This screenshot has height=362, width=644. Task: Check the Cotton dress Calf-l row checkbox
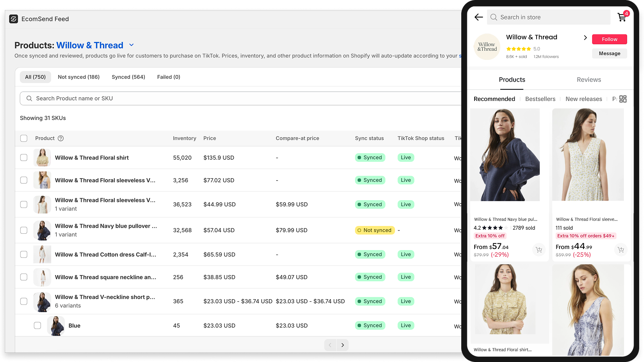[x=24, y=255]
